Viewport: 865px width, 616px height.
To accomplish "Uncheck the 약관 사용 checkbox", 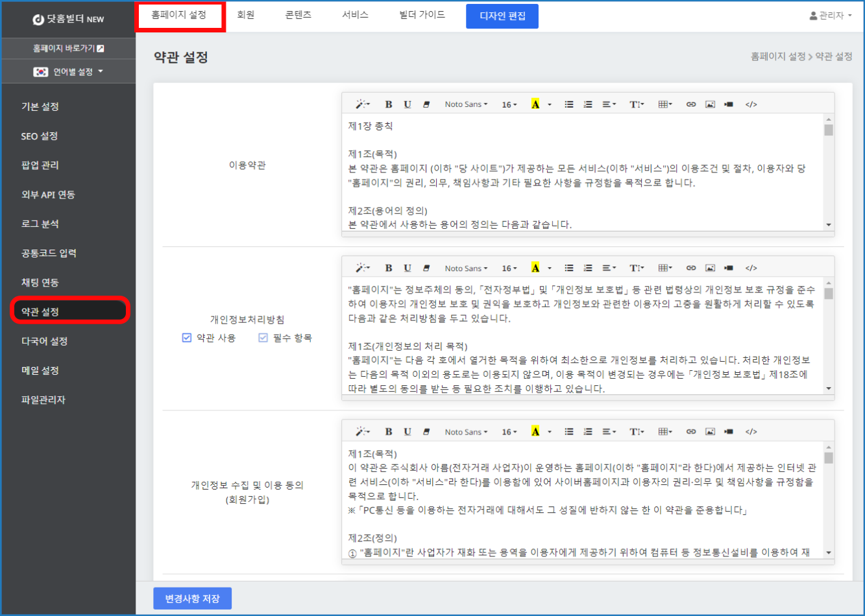I will tap(187, 338).
